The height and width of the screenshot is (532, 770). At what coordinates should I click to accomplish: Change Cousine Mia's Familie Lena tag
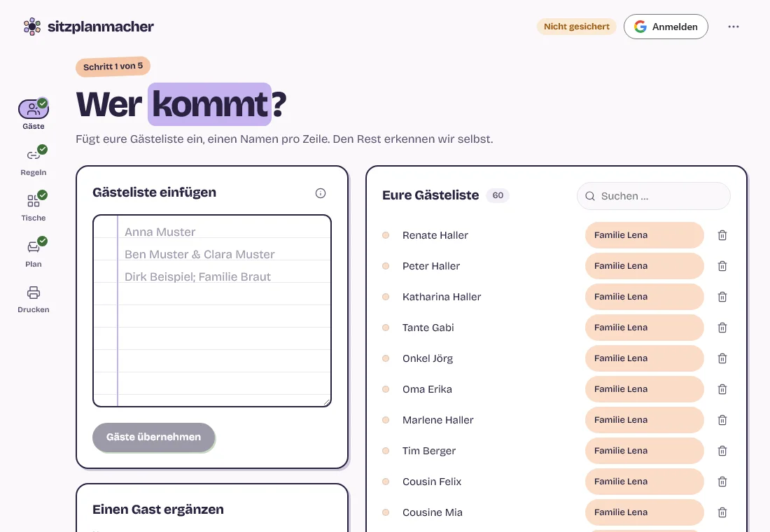(x=644, y=512)
